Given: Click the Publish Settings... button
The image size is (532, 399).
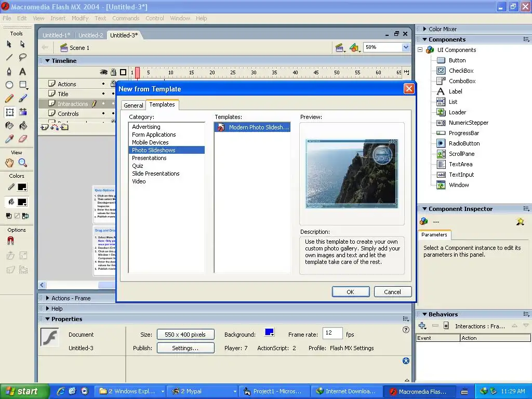Looking at the screenshot, I should pyautogui.click(x=185, y=348).
